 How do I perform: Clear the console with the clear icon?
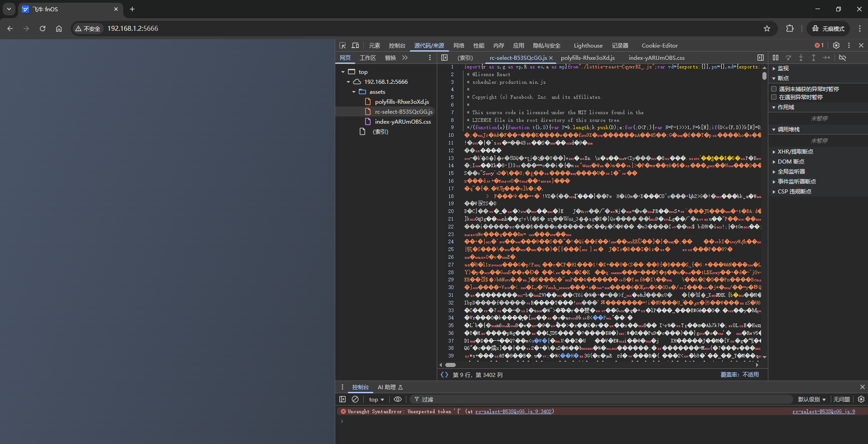[355, 399]
